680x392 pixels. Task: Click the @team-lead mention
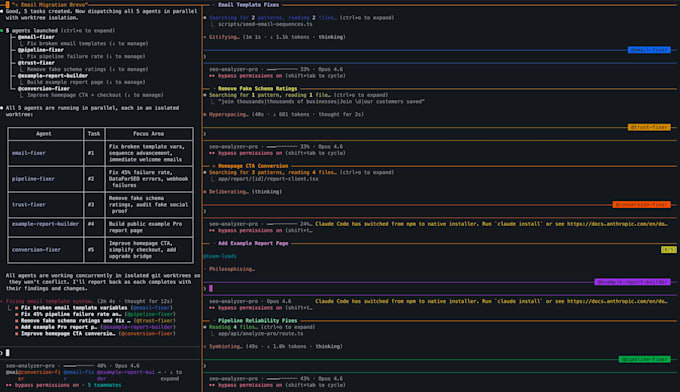click(220, 256)
